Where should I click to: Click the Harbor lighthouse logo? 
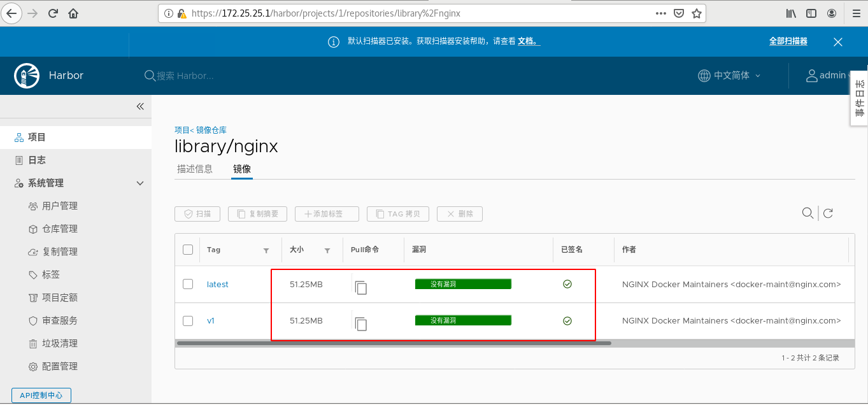click(27, 75)
